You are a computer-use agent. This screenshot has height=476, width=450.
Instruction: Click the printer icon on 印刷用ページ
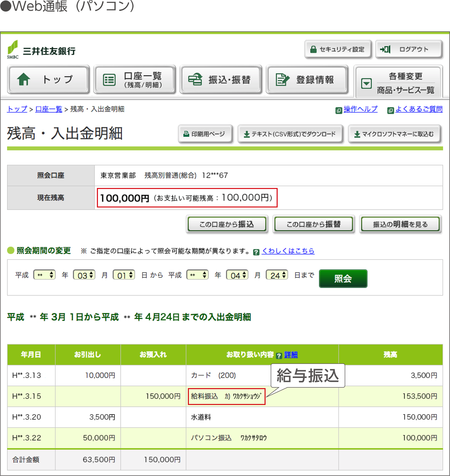coord(186,134)
